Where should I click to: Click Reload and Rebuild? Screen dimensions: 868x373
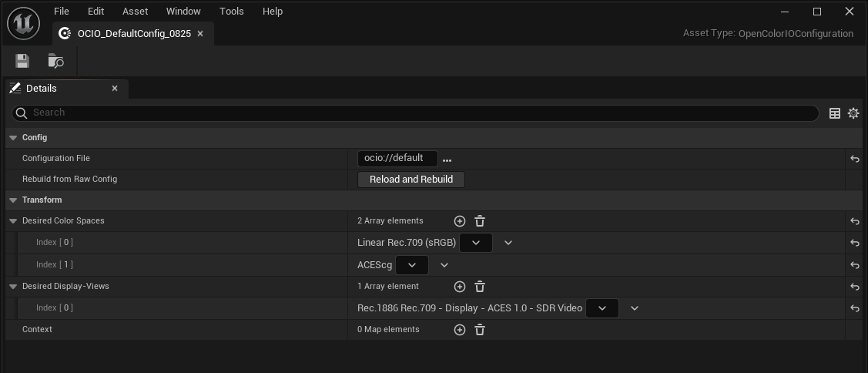tap(411, 180)
